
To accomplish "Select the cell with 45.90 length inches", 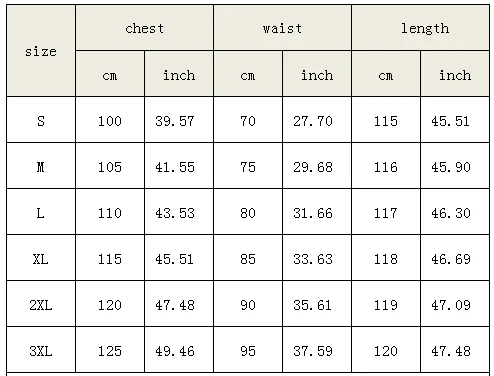I will pos(455,166).
